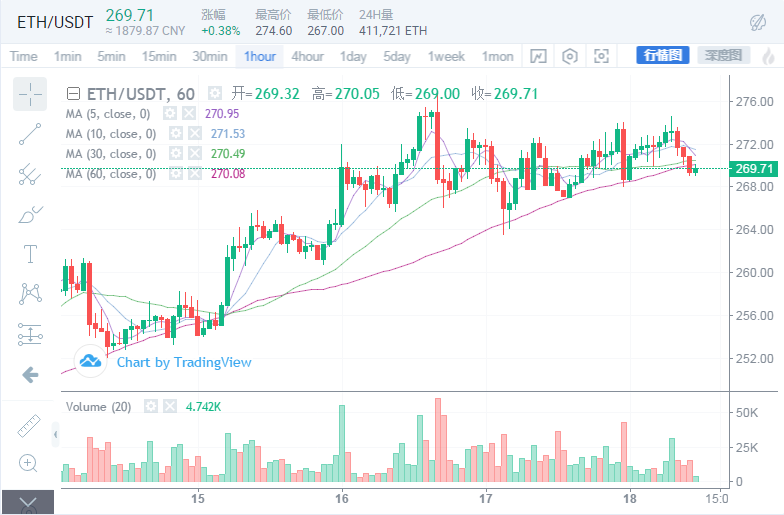
Task: Select the pitchfork drawing tool
Action: (30, 174)
